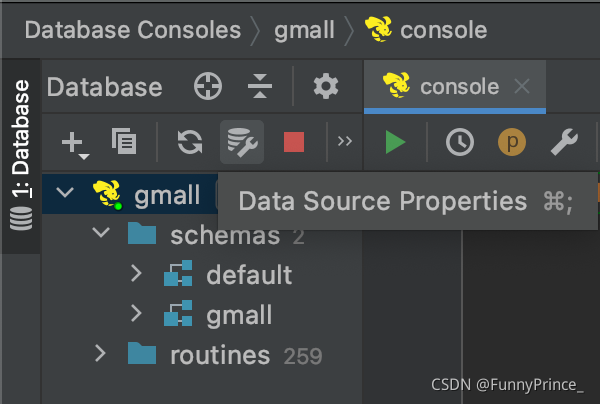Toggle the 1: Database side tool window
The image size is (600, 404).
pos(21,156)
